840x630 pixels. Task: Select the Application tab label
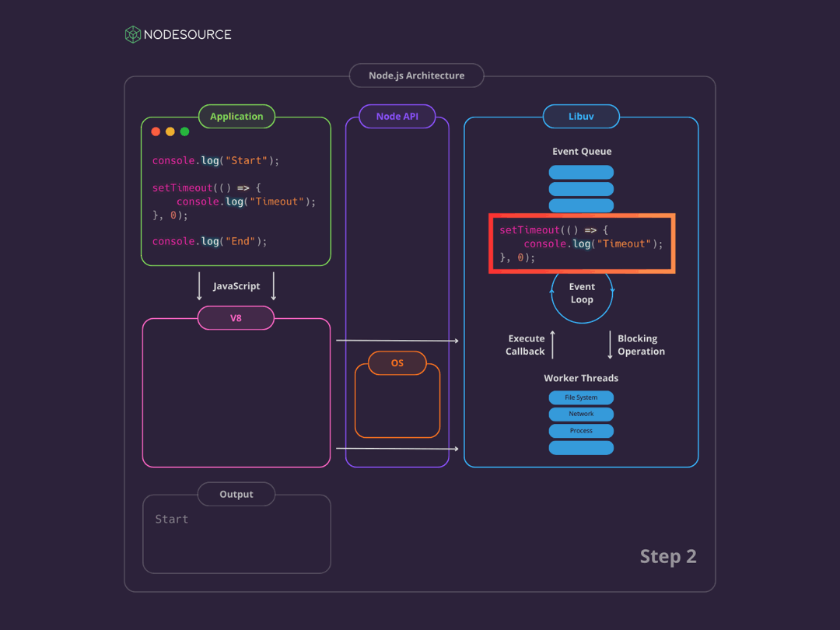click(236, 117)
